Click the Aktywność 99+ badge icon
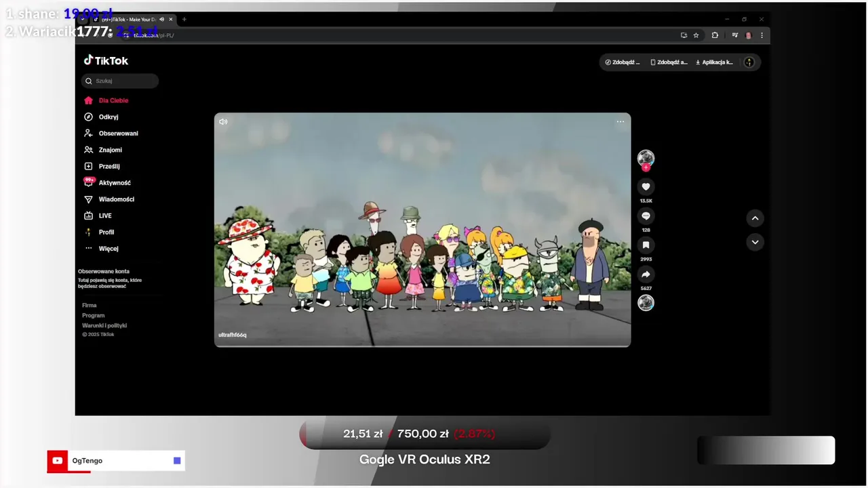868x488 pixels. click(x=88, y=182)
